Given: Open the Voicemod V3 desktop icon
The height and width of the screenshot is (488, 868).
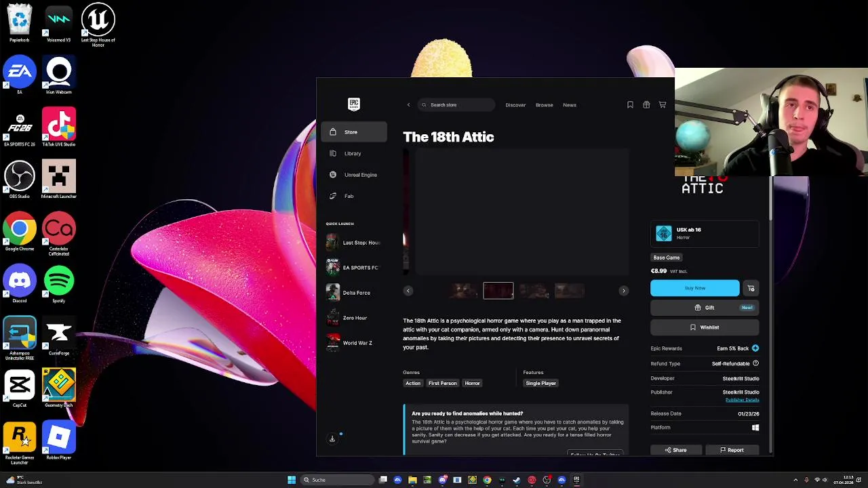Looking at the screenshot, I should click(59, 23).
